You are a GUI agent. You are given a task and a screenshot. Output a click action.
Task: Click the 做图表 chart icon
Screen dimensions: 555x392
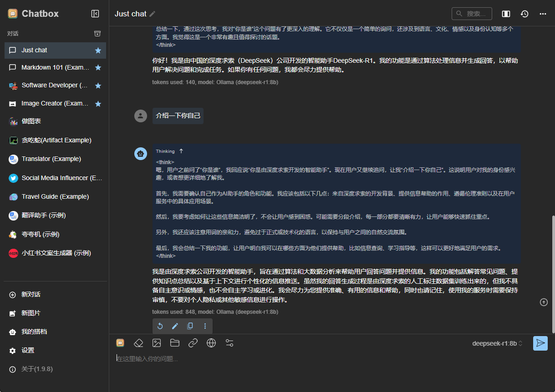[13, 121]
